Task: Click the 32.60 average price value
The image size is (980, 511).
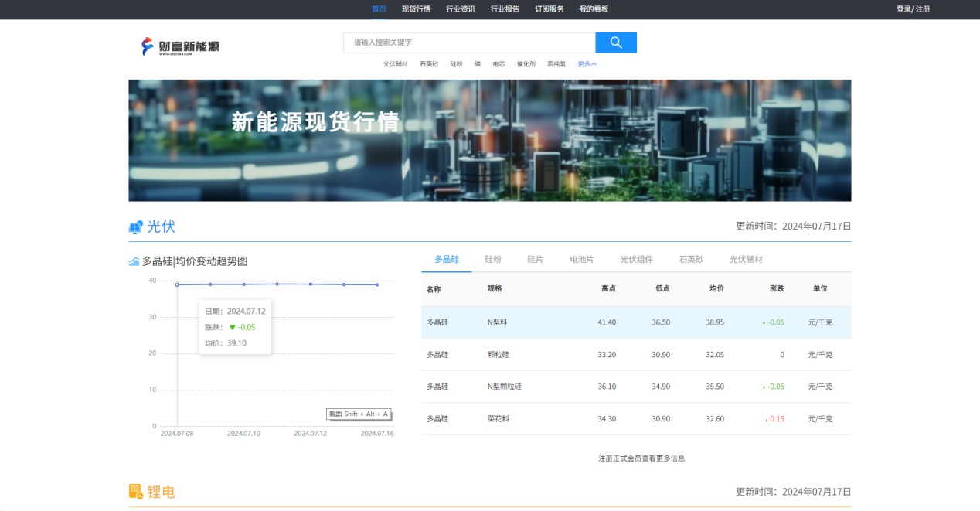Action: click(x=715, y=419)
